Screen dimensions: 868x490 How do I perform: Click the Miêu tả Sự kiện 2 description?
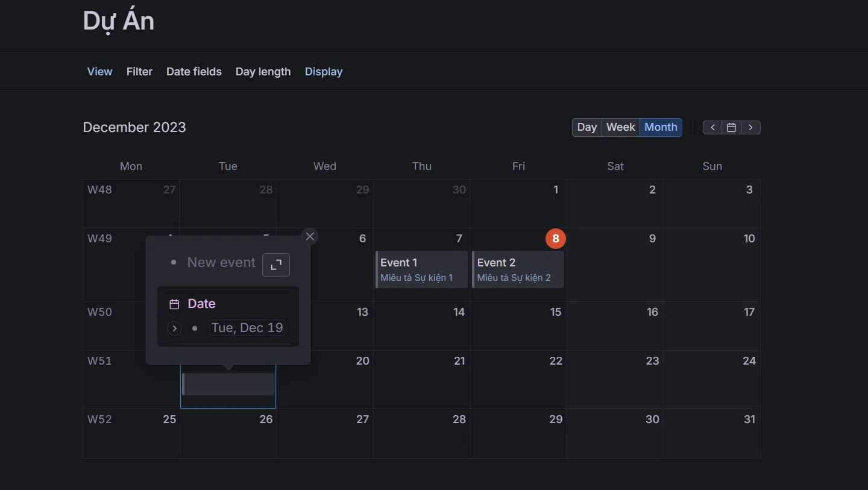[514, 278]
